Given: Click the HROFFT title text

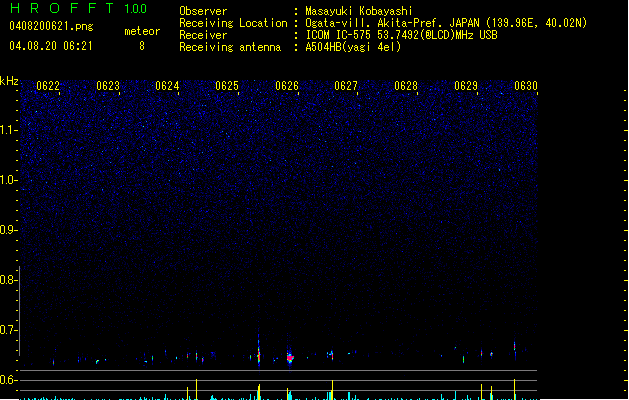Looking at the screenshot, I should (62, 8).
